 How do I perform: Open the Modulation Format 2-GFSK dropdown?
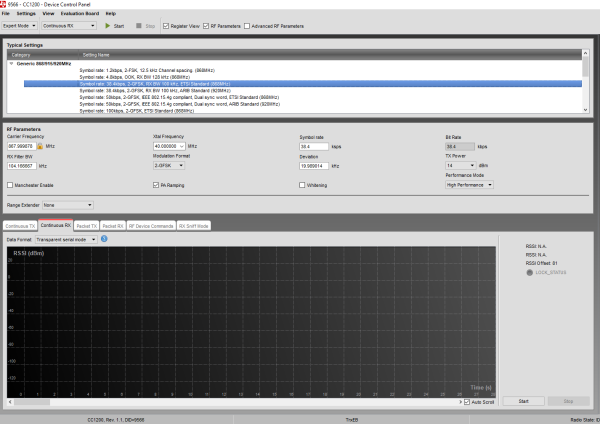(x=169, y=165)
